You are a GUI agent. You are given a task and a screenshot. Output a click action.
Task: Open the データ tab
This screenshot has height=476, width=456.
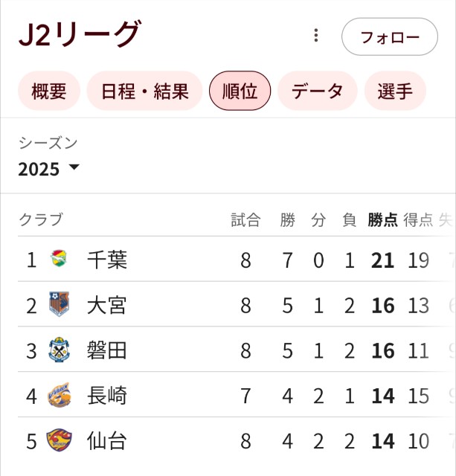tap(317, 91)
